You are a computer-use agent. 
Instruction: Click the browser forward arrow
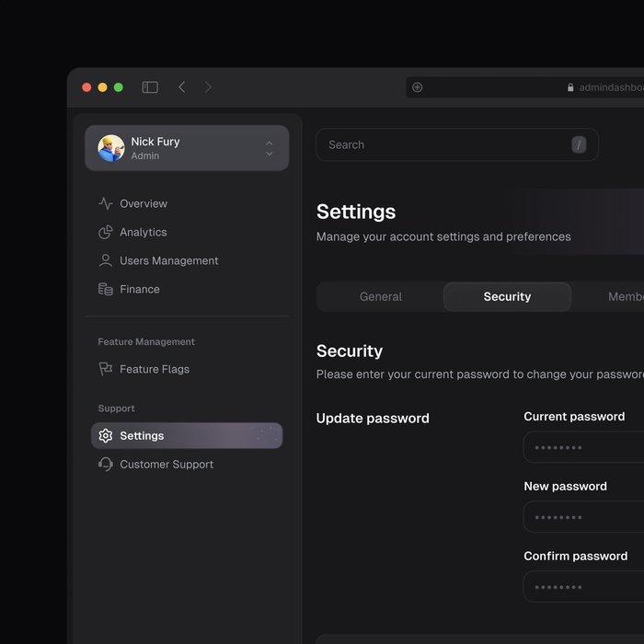click(208, 87)
